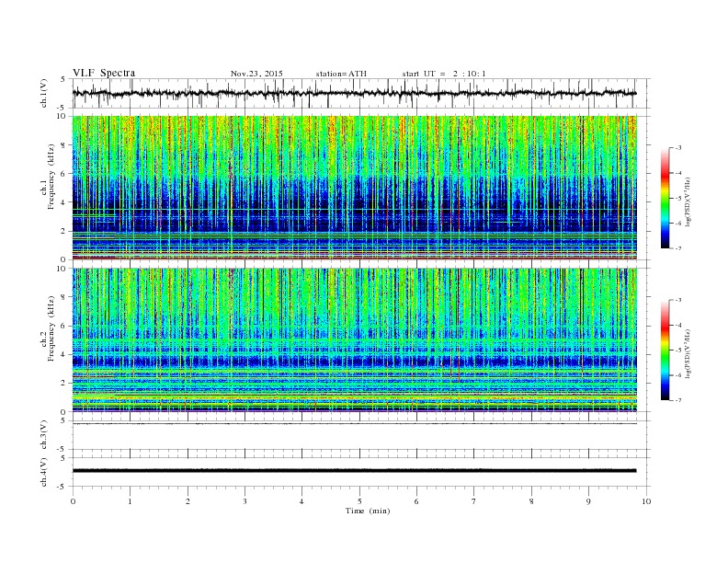Click the ch.1 "Frequency (kHz)" axis label
This screenshot has width=728, height=563.
(x=51, y=176)
